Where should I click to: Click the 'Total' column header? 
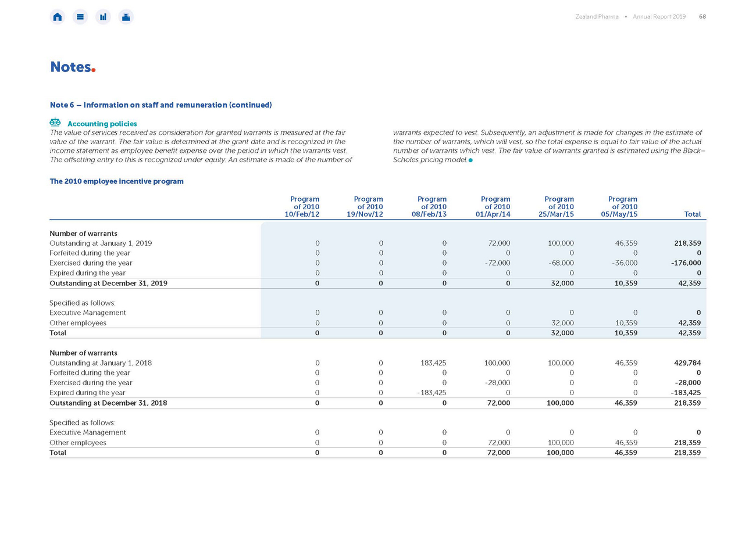point(693,214)
